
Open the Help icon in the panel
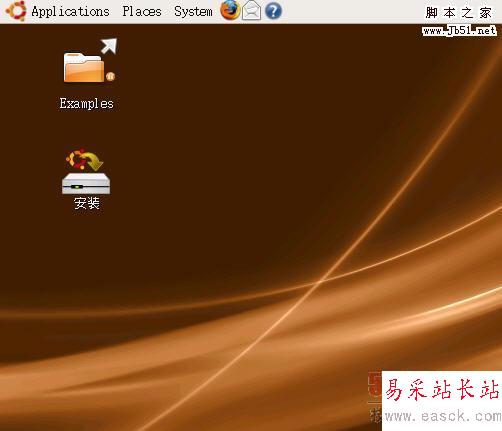pyautogui.click(x=273, y=11)
